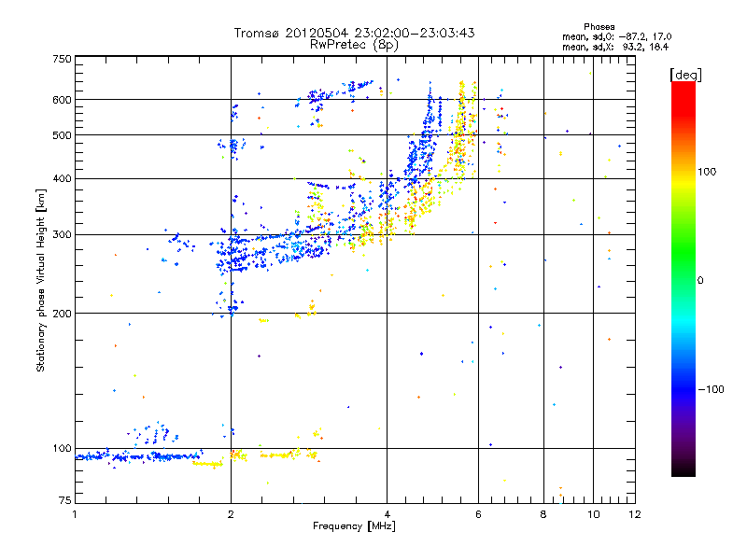Click the x-axis tick label "10"
This screenshot has height=560, width=747.
[x=593, y=514]
